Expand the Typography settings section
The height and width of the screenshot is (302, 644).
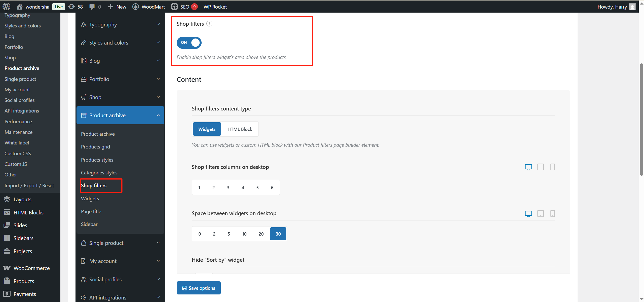point(120,25)
